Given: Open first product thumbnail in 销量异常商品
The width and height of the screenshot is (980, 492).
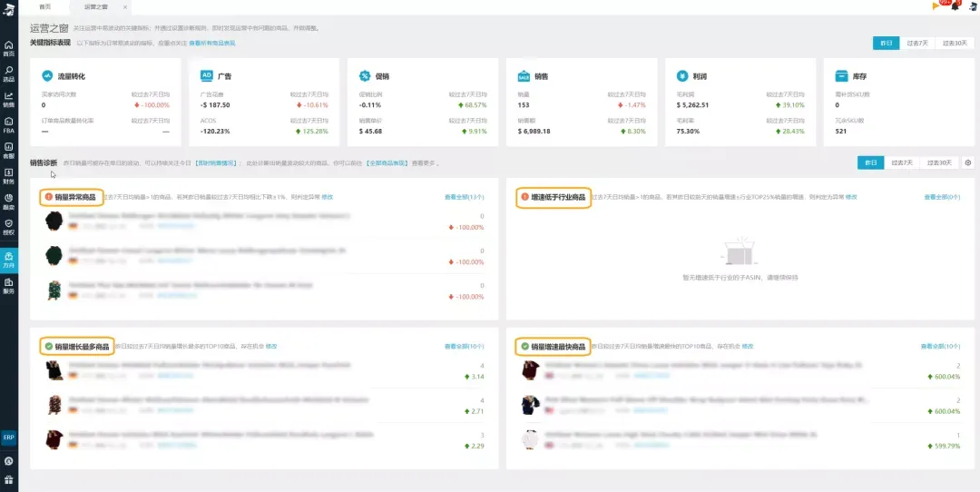Looking at the screenshot, I should pos(54,221).
